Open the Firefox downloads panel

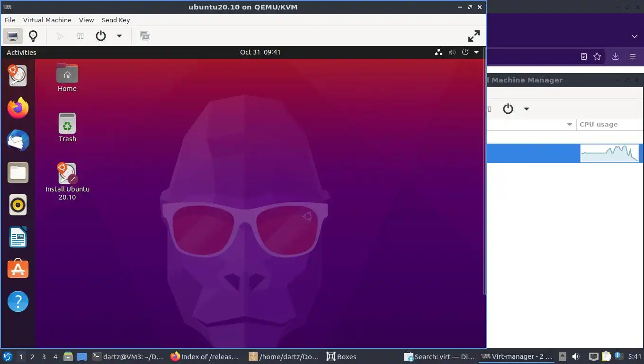coord(615,56)
